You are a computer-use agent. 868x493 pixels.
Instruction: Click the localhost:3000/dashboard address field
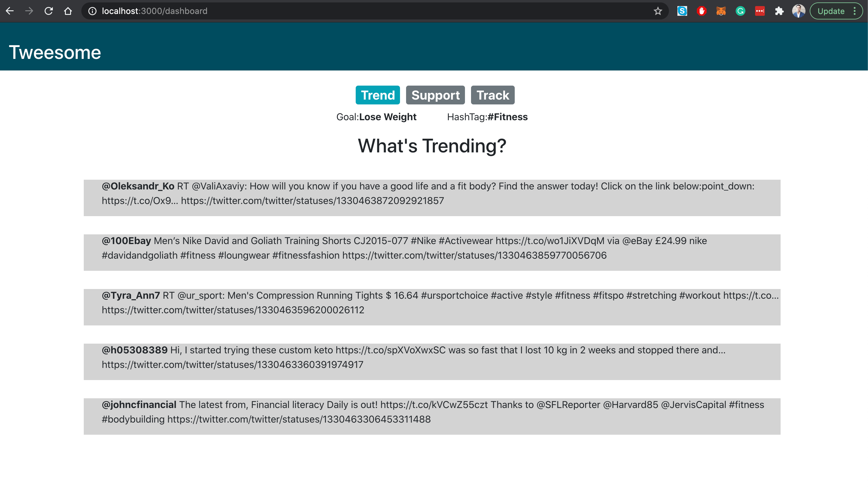point(305,11)
